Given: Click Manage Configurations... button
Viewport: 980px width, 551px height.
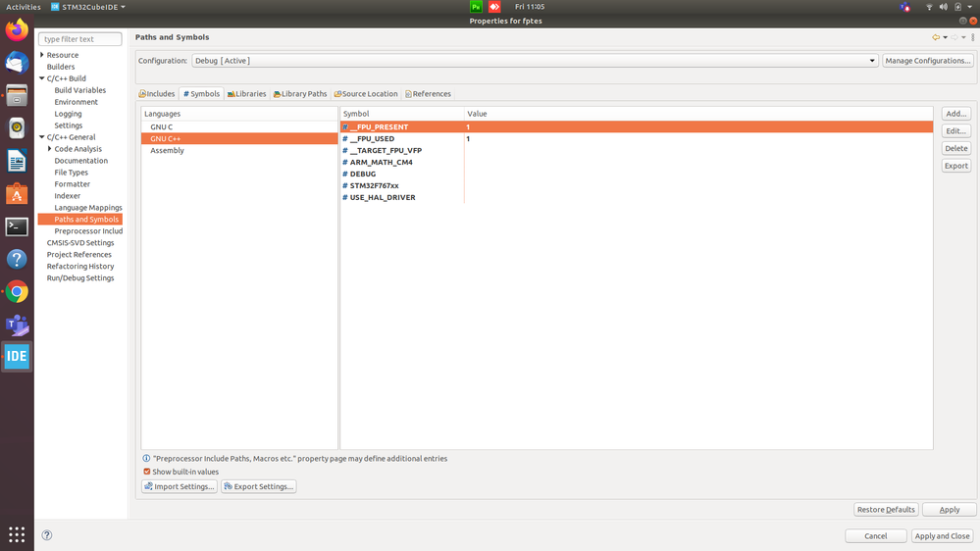Looking at the screenshot, I should 928,61.
